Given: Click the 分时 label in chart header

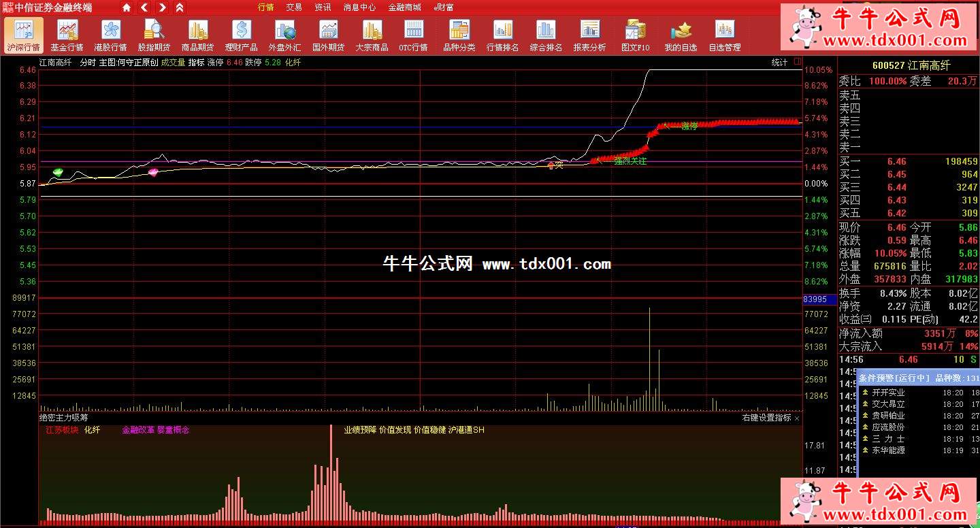Looking at the screenshot, I should [88, 62].
